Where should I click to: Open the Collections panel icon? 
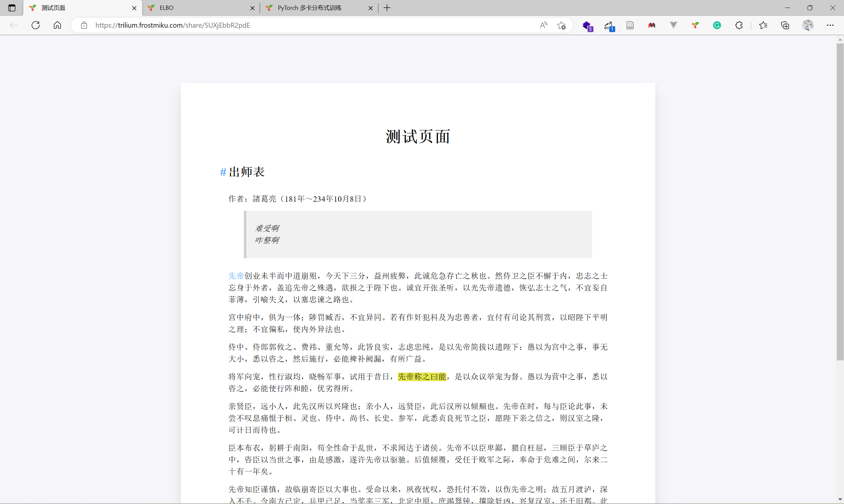pyautogui.click(x=785, y=25)
